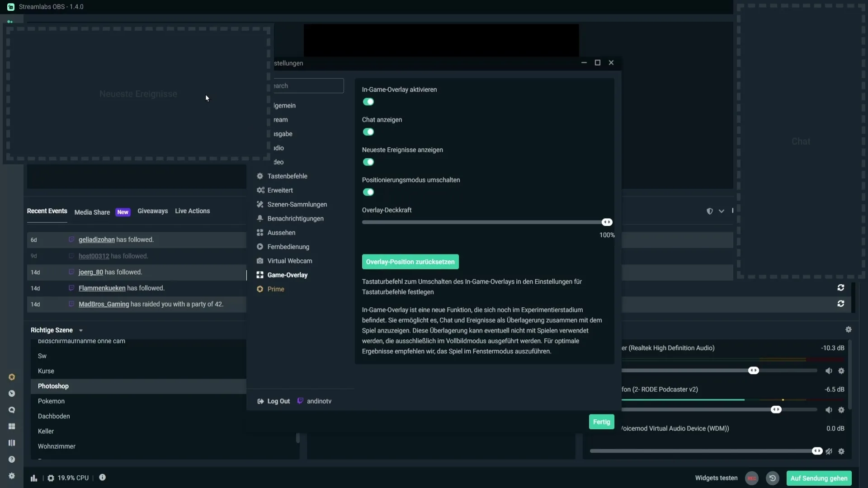Select the Live Actions tab
This screenshot has width=868, height=488.
click(192, 210)
